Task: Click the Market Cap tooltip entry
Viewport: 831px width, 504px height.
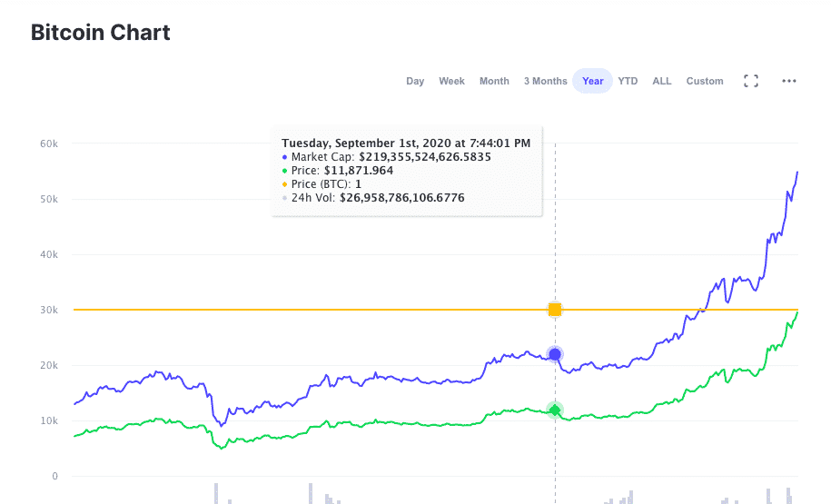Action: (x=386, y=157)
